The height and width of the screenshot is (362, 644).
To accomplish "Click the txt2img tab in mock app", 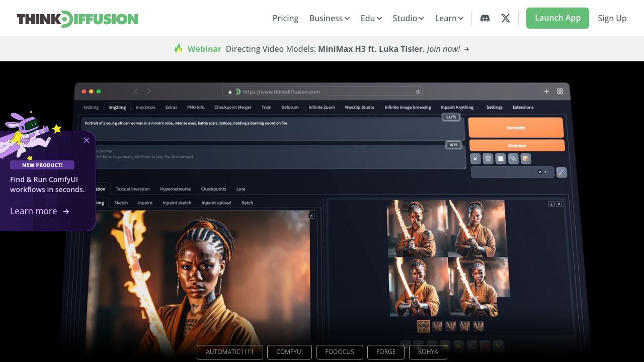I will (x=91, y=107).
